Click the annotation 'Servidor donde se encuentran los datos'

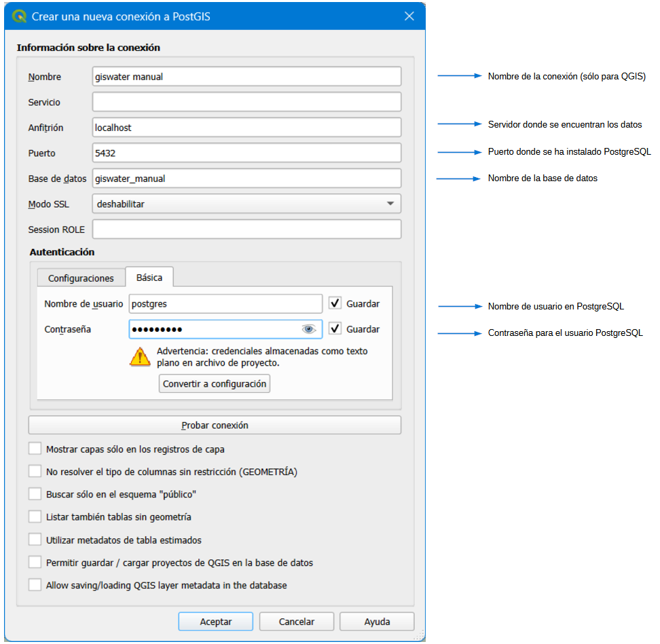(x=565, y=124)
